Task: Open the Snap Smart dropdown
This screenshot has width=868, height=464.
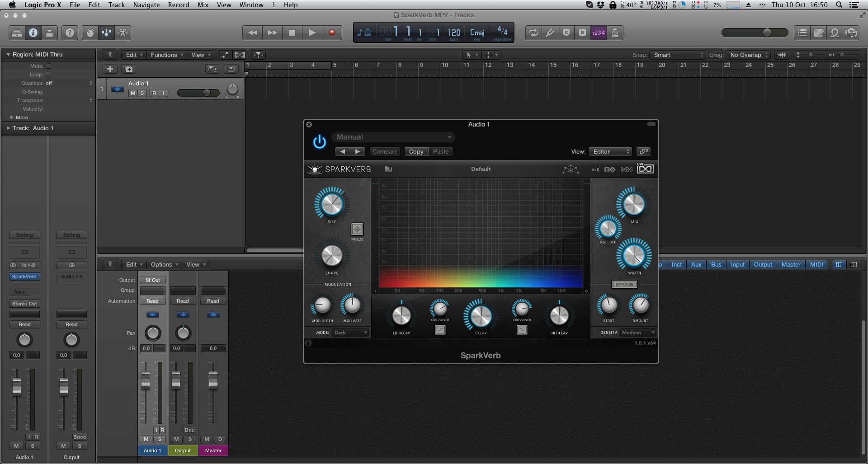Action: [677, 55]
